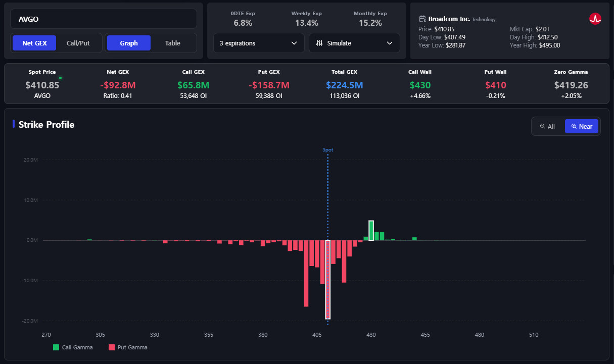Toggle Call Gamma legend swatch
This screenshot has width=614, height=364.
(x=56, y=347)
